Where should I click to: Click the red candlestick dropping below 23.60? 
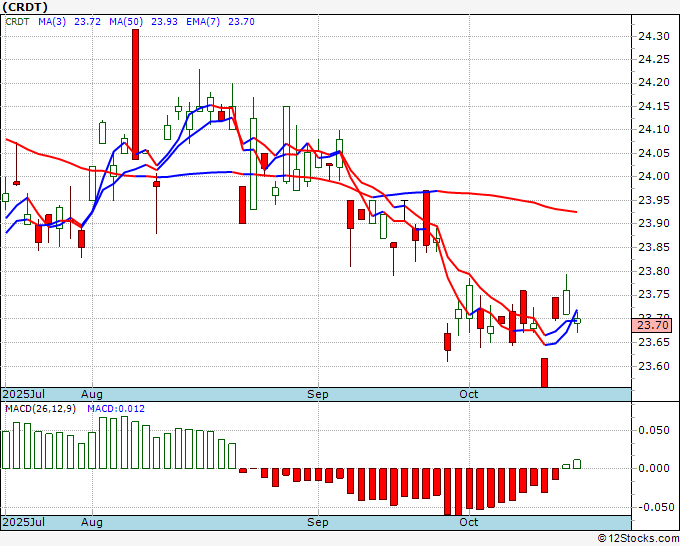[544, 373]
